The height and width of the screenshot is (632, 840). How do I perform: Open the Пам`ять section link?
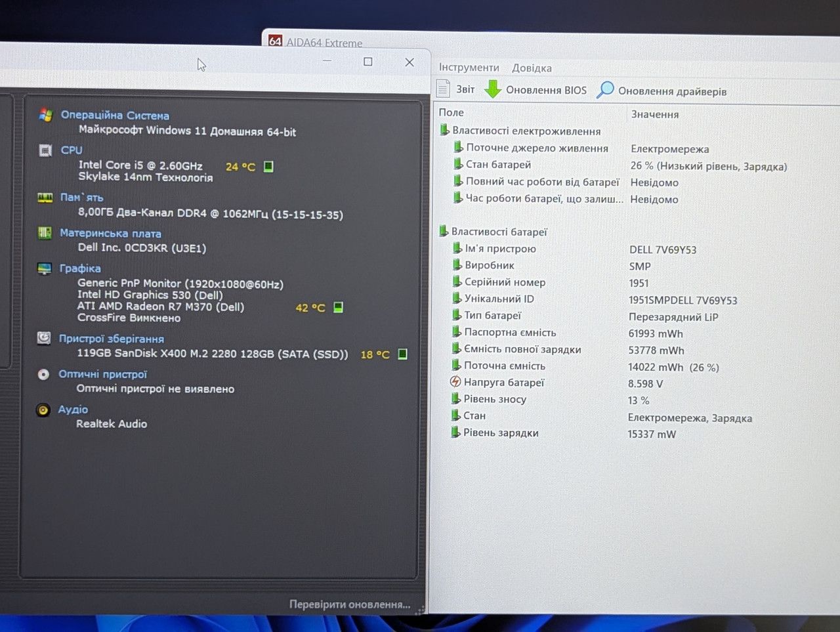tap(81, 198)
